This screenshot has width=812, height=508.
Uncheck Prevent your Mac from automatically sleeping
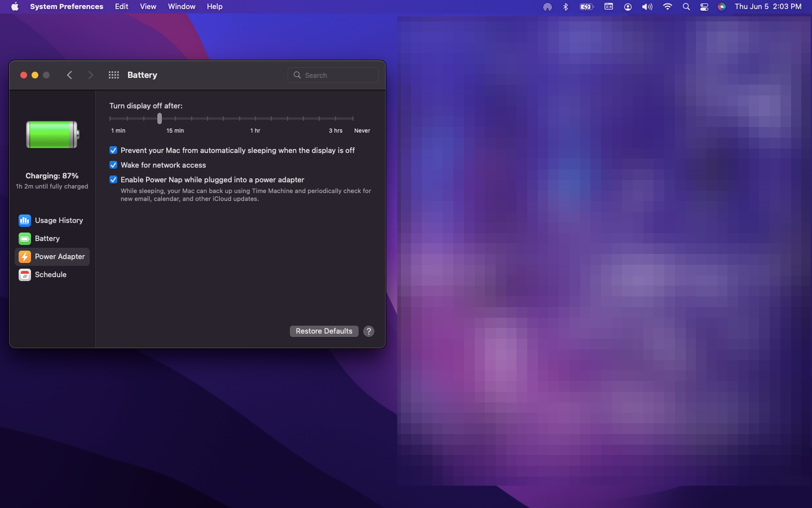point(113,150)
